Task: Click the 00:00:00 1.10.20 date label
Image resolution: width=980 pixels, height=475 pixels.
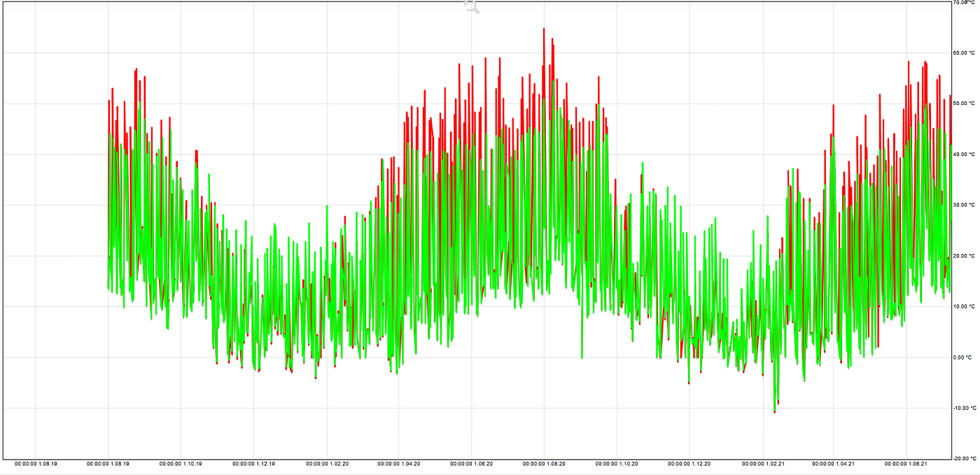Action: click(617, 464)
